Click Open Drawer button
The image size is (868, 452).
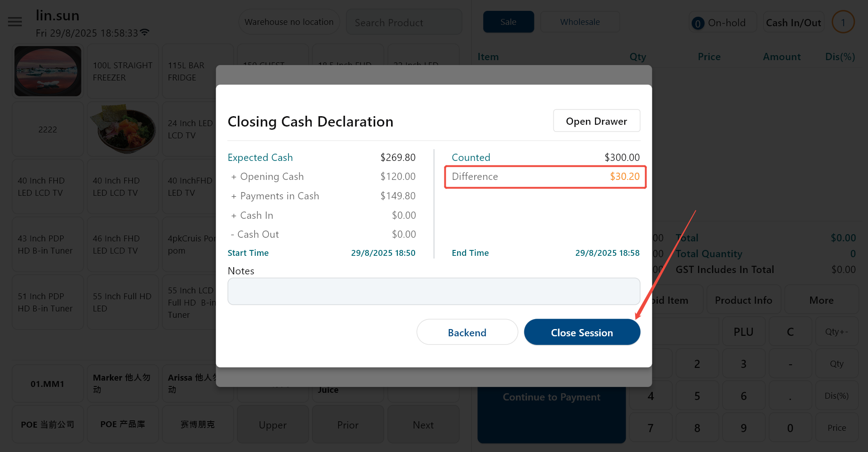[597, 121]
